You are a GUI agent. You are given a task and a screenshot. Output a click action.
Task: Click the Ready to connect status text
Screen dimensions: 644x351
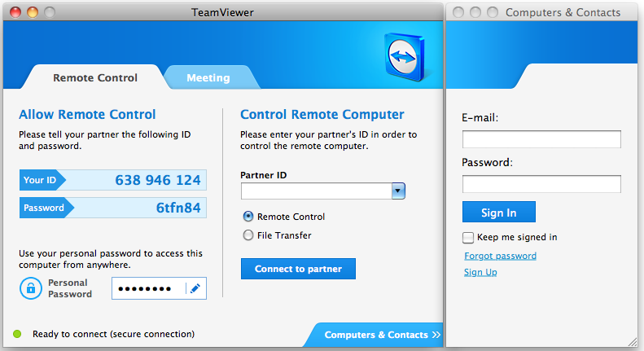click(114, 334)
